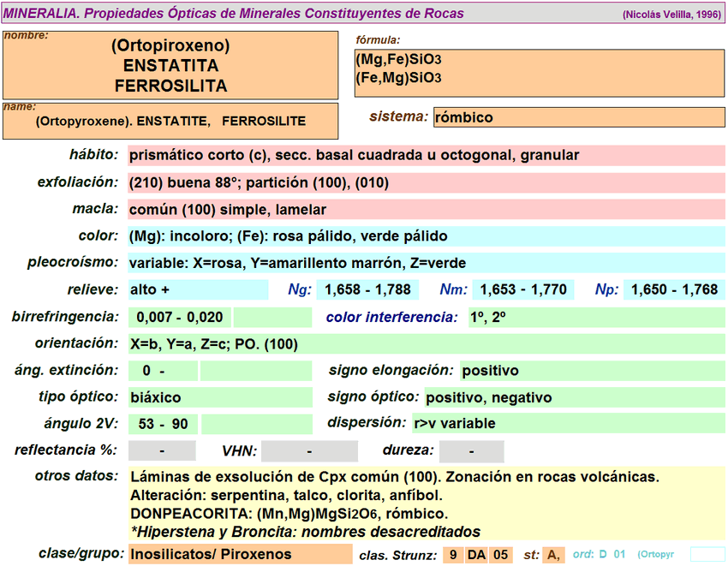Click the English name field showing Ortopyroxene
The height and width of the screenshot is (566, 728).
[170, 122]
